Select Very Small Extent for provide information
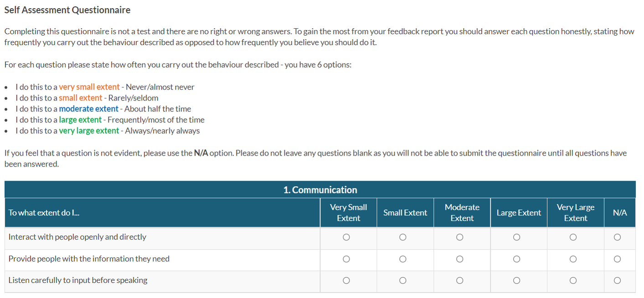The image size is (644, 298). 346,259
